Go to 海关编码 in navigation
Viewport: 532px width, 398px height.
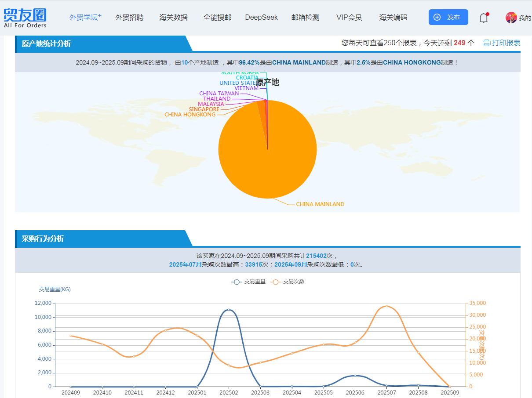[x=393, y=18]
